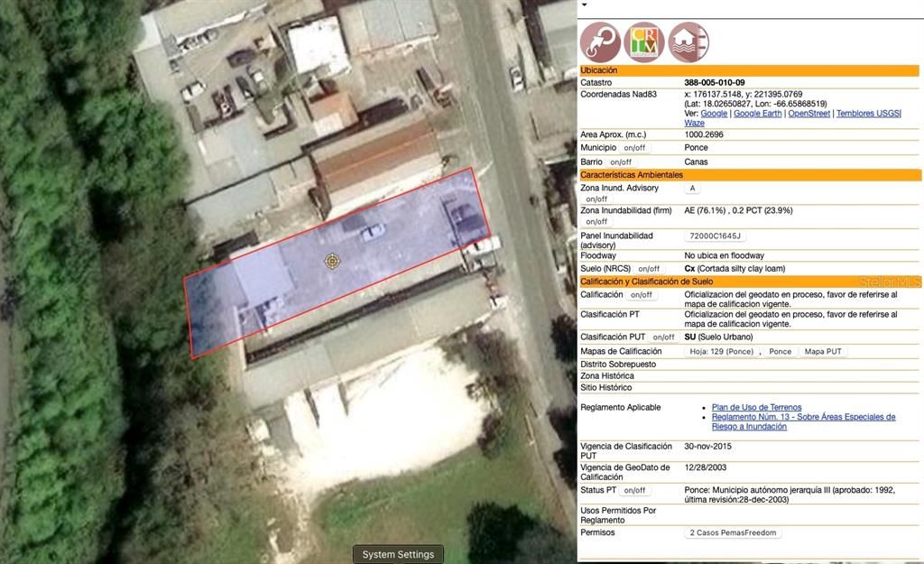924x564 pixels.
Task: Open location in Waze link
Action: (x=694, y=124)
